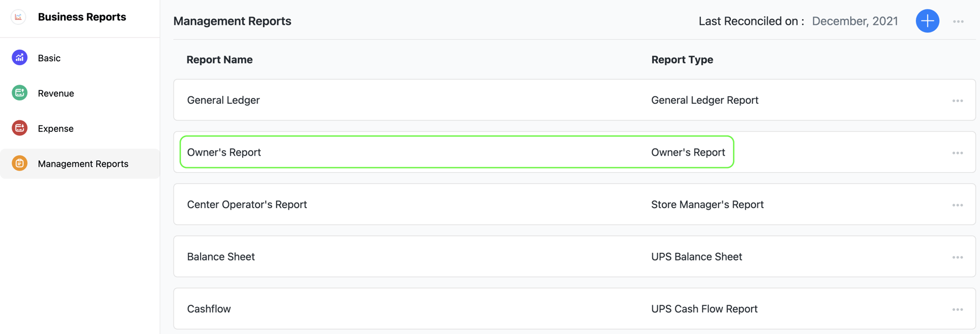Switch to Revenue reports section

click(x=56, y=93)
